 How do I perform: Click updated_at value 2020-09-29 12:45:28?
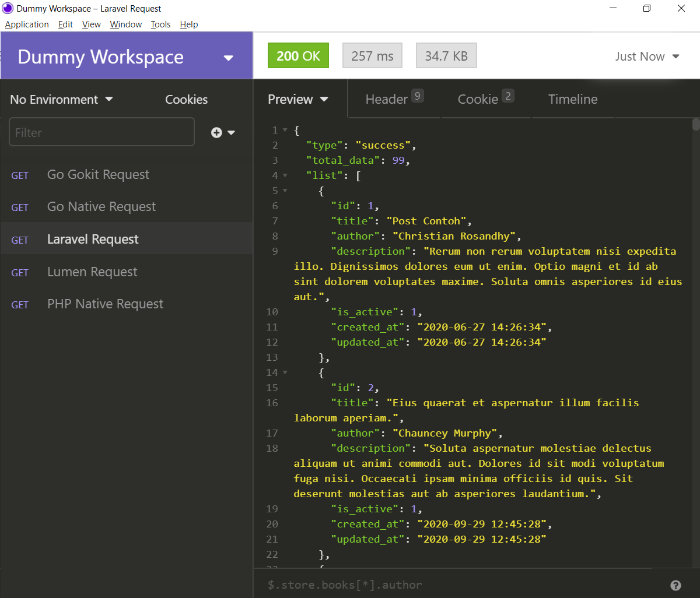coord(482,539)
